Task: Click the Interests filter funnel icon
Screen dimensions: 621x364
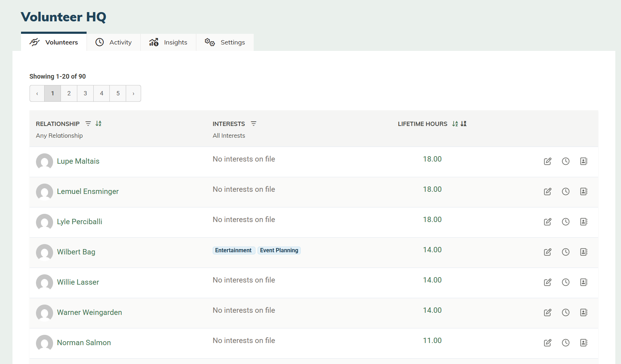Action: tap(253, 123)
